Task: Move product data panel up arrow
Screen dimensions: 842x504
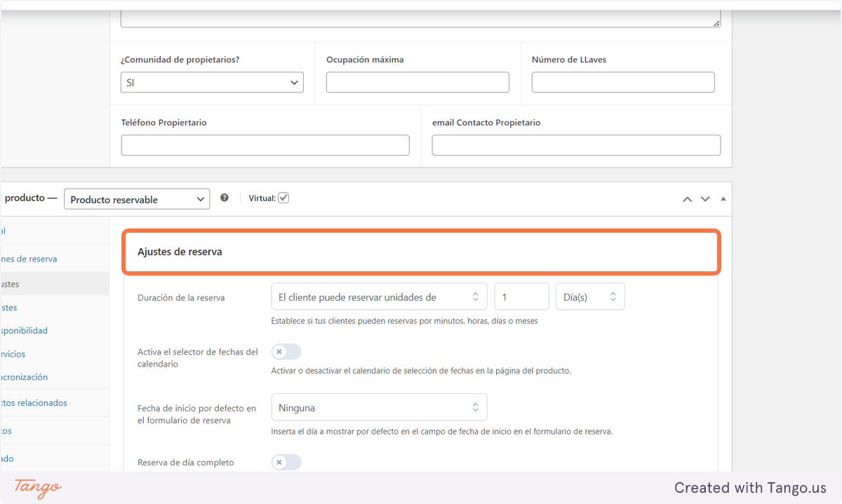Action: coord(688,199)
